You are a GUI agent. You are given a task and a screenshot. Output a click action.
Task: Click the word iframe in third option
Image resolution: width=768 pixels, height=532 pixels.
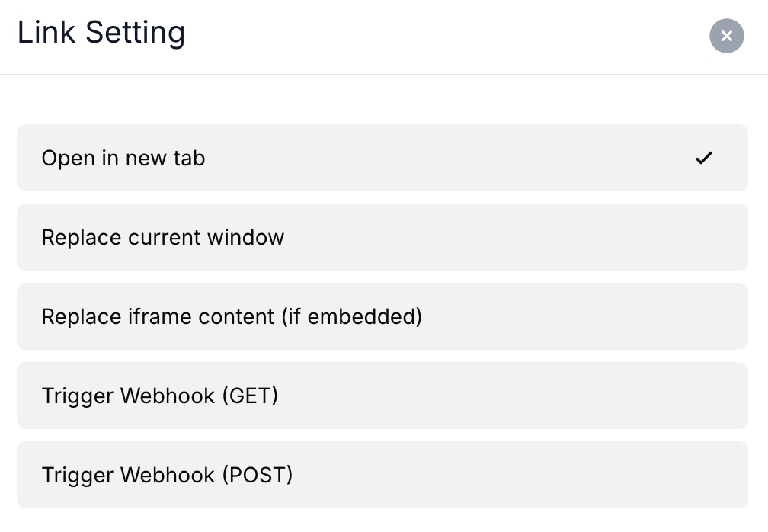tap(152, 316)
